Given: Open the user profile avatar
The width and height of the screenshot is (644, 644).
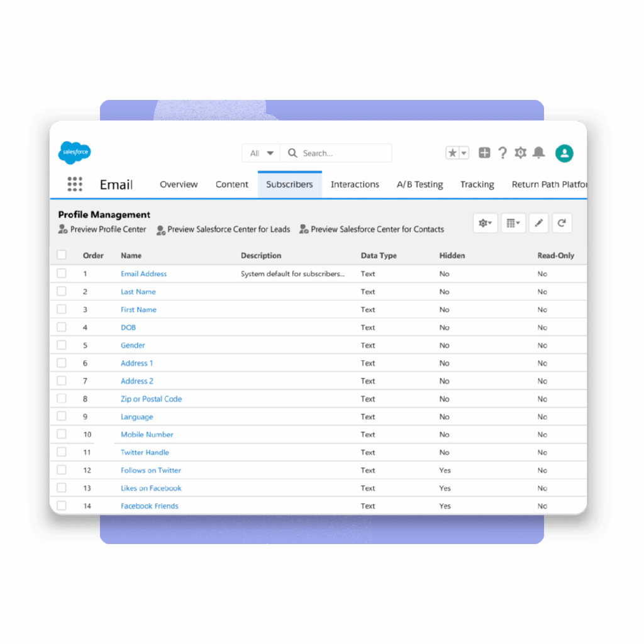Looking at the screenshot, I should pos(564,153).
